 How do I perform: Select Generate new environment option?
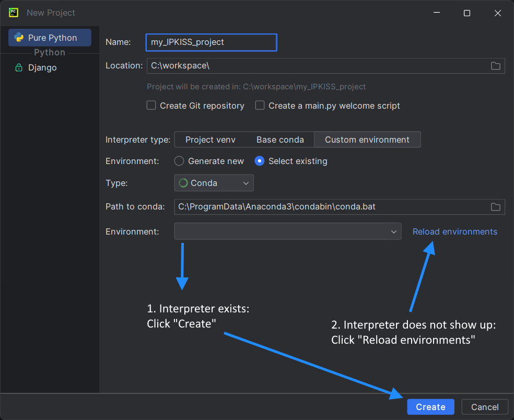tap(179, 161)
